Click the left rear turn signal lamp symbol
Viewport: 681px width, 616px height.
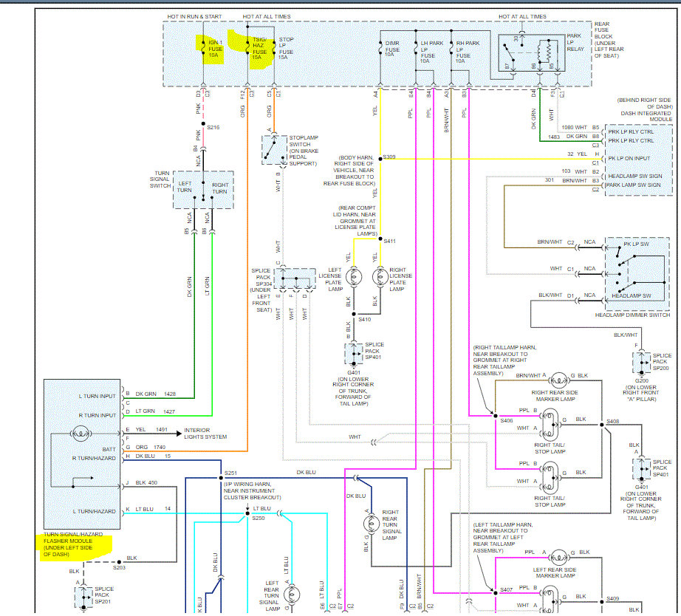tap(292, 595)
